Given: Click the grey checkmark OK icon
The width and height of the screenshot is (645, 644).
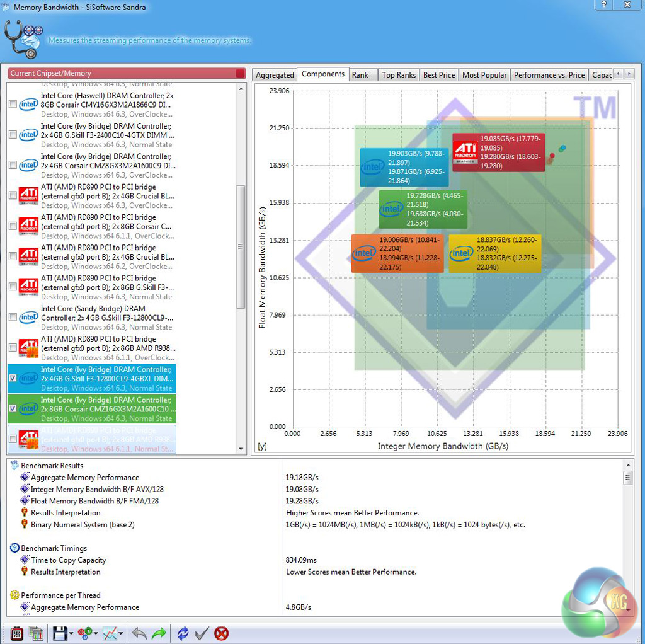Looking at the screenshot, I should click(202, 633).
